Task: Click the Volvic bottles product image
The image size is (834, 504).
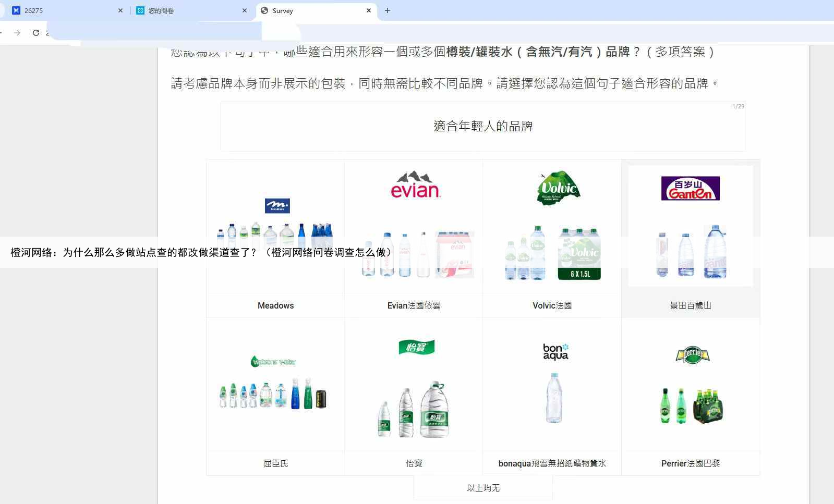Action: click(x=553, y=253)
